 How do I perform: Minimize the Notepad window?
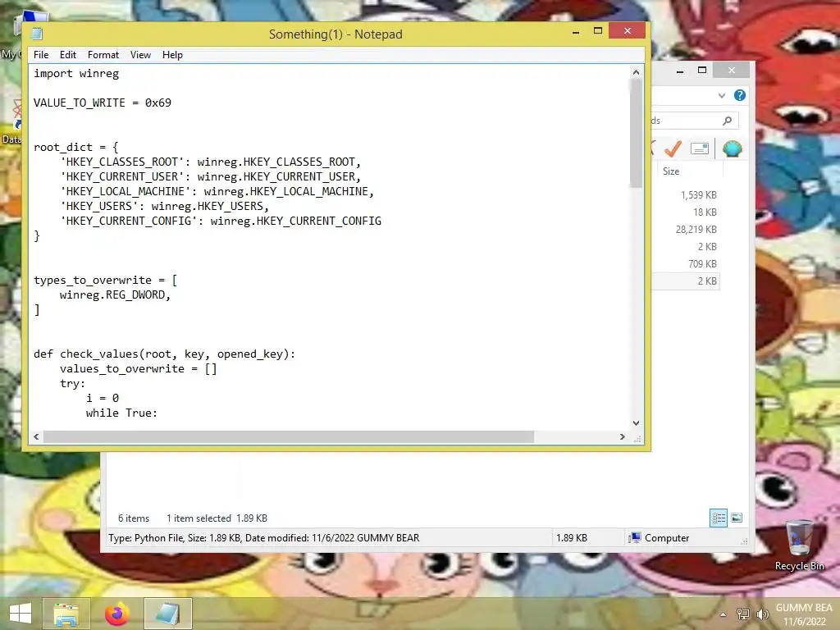[576, 32]
